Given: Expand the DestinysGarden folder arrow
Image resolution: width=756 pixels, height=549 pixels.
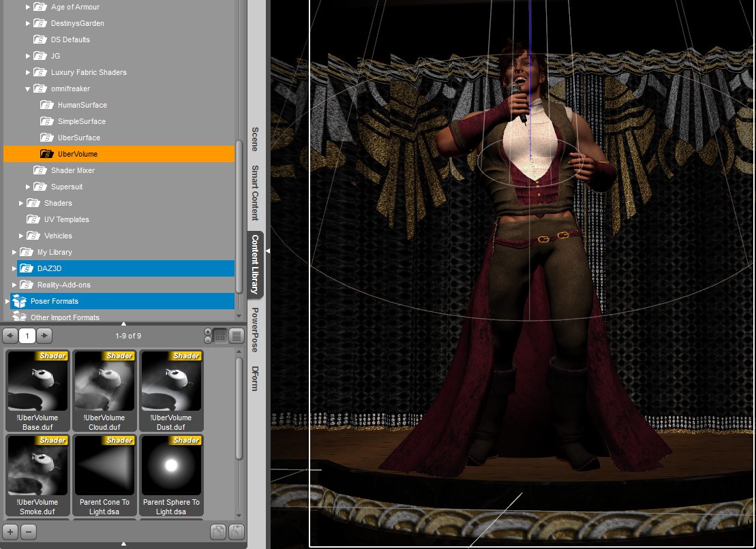Looking at the screenshot, I should tap(28, 23).
